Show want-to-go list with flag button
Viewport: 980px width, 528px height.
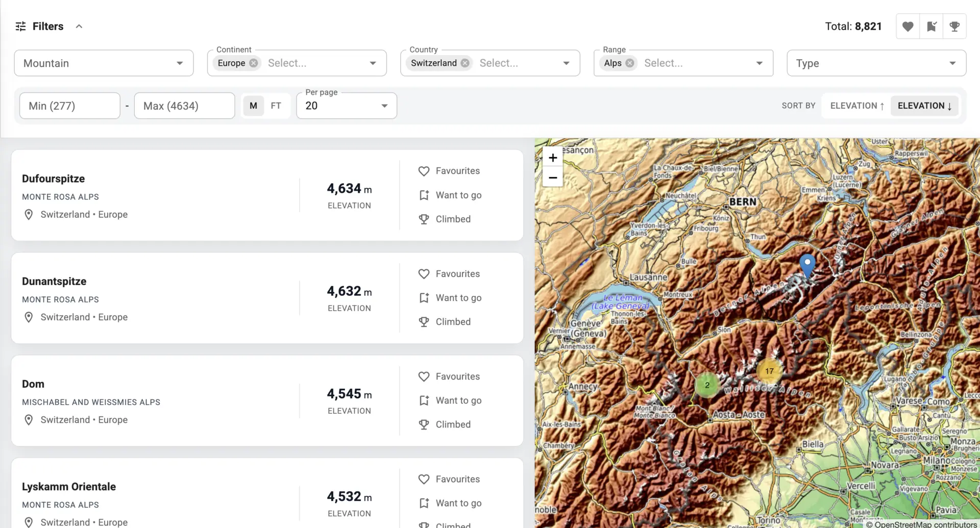point(931,27)
